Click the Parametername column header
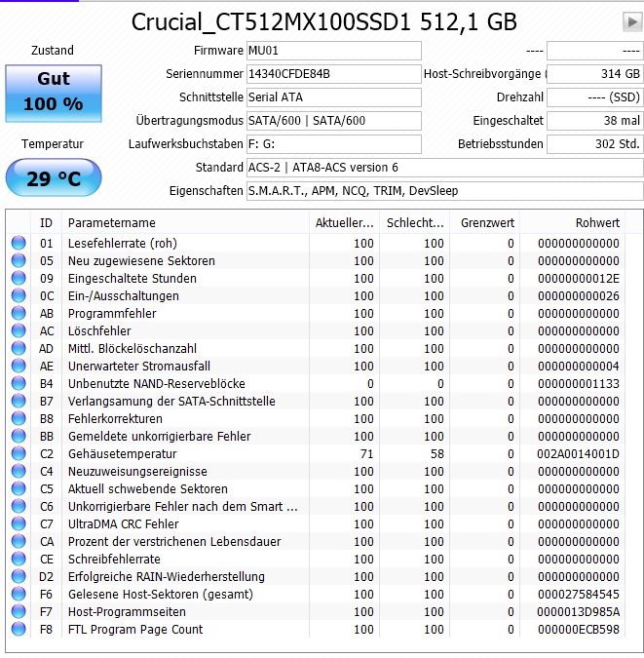644x658 pixels. click(185, 223)
